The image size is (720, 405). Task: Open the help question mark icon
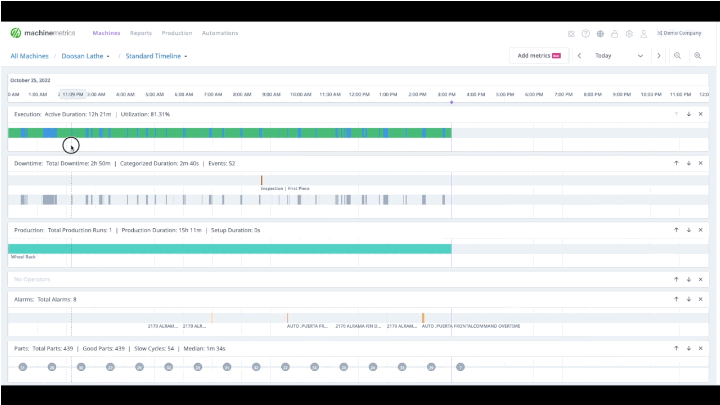coord(585,34)
